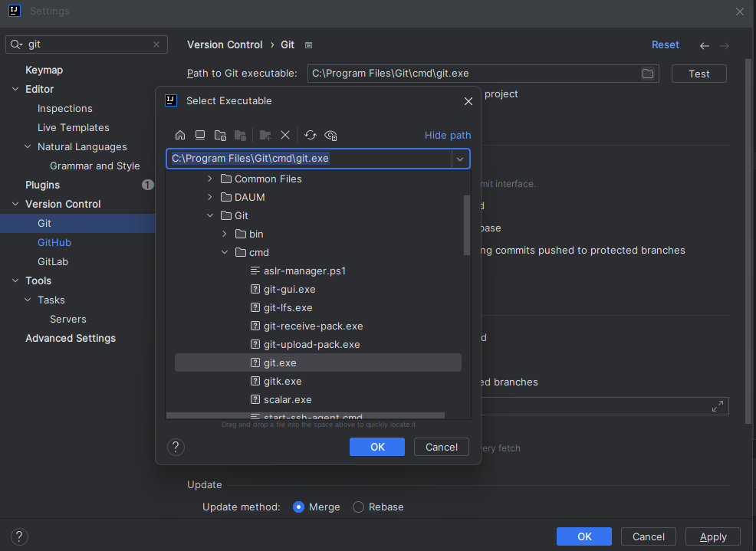This screenshot has width=756, height=551.
Task: Click OK in the Settings window
Action: tap(584, 536)
